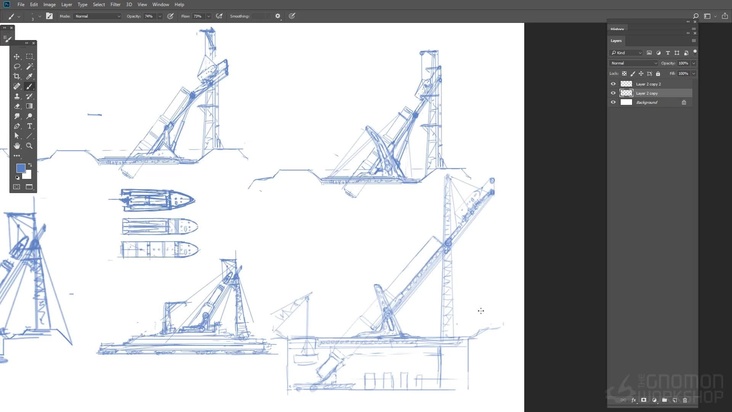The height and width of the screenshot is (412, 732).
Task: Select the Zoom tool
Action: pyautogui.click(x=29, y=146)
